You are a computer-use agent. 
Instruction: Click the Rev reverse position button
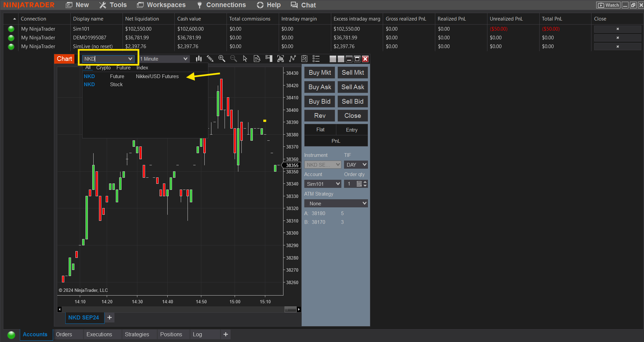tap(320, 116)
